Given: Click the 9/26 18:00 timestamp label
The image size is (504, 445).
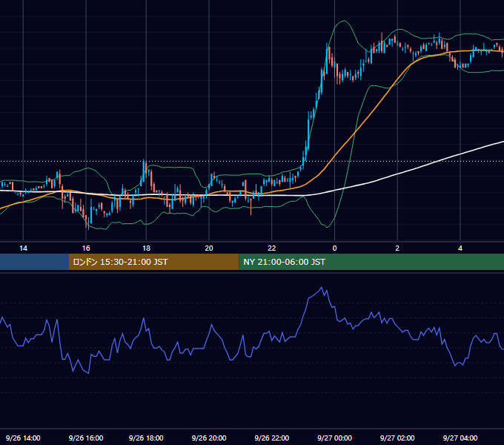Looking at the screenshot, I should pos(146,438).
